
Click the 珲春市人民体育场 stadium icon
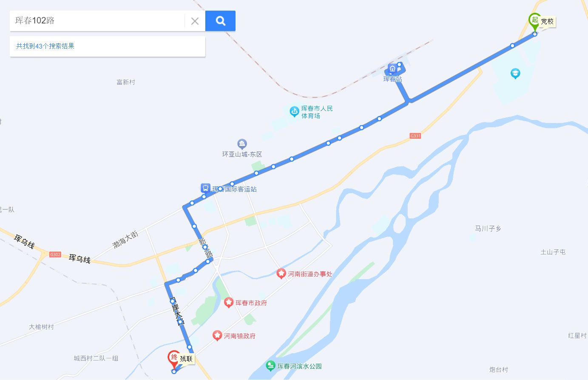point(294,112)
